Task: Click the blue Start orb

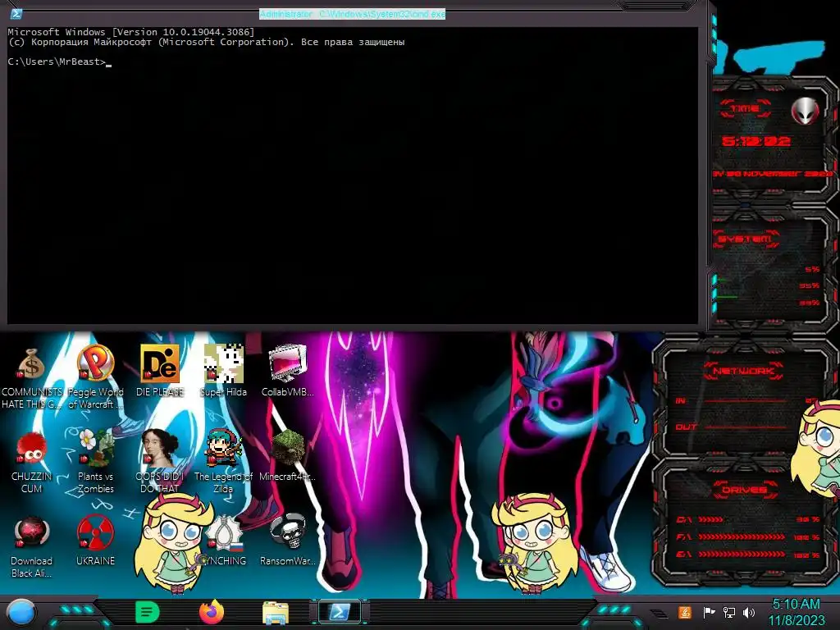Action: click(21, 613)
